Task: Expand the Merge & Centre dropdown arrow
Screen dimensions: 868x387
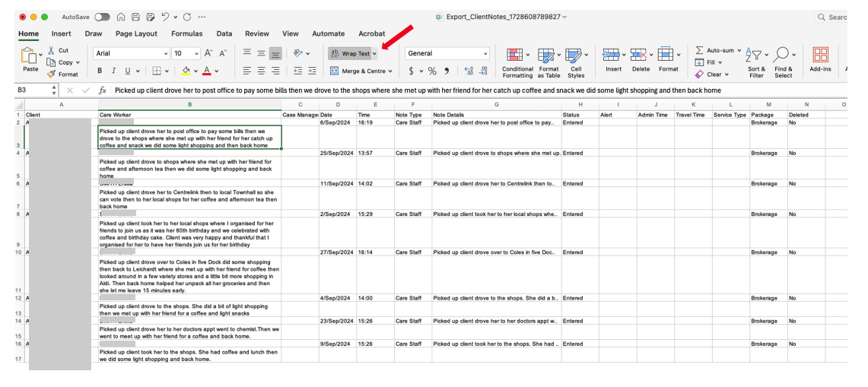Action: [390, 71]
